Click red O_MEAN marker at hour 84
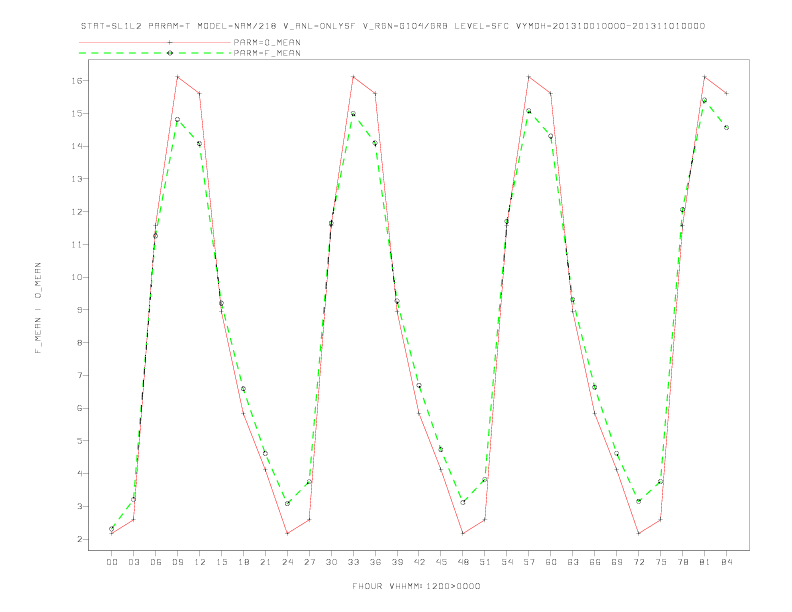Image resolution: width=792 pixels, height=612 pixels. (x=726, y=93)
